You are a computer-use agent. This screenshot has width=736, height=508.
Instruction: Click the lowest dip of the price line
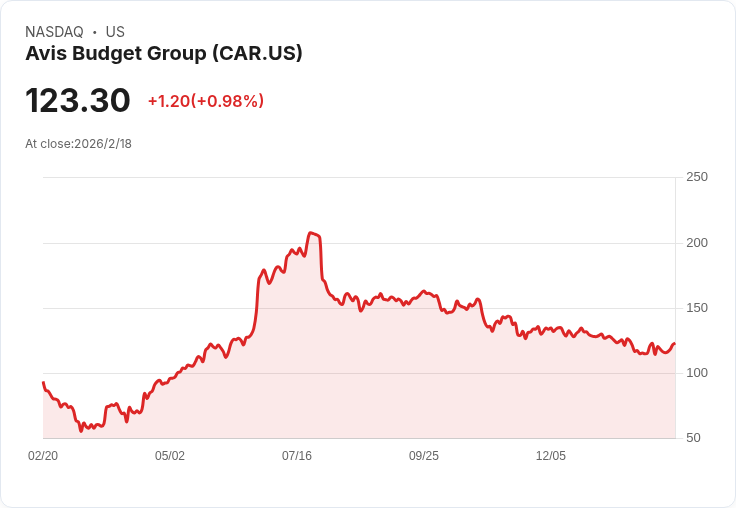click(81, 431)
